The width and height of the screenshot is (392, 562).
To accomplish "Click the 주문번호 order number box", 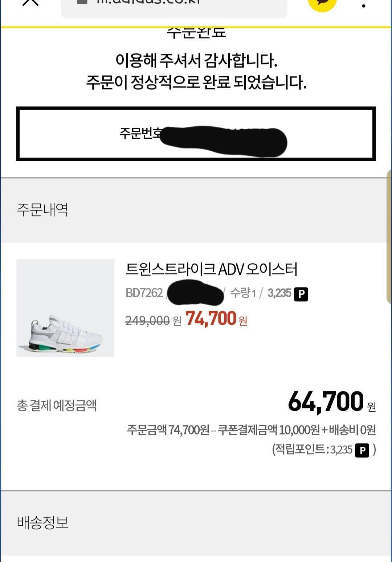I will (x=196, y=134).
